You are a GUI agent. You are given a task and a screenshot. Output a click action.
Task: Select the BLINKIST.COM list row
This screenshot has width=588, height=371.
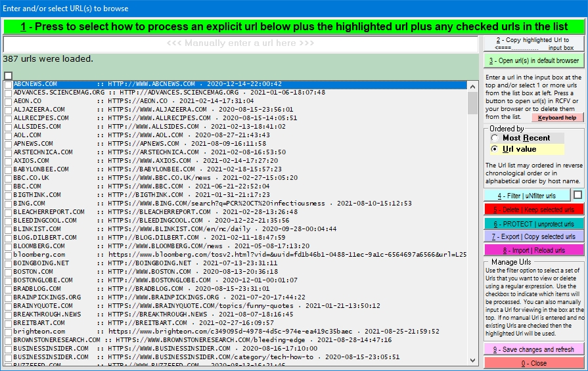click(x=240, y=229)
